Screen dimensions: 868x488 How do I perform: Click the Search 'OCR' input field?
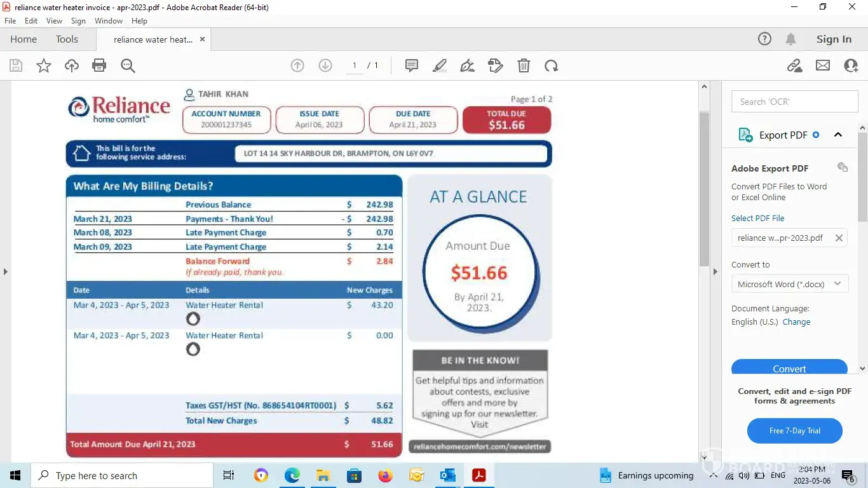coord(794,102)
